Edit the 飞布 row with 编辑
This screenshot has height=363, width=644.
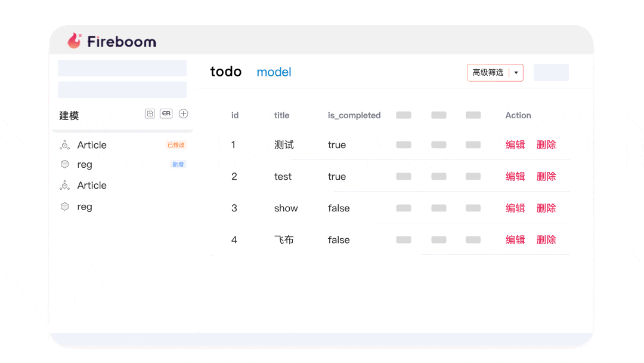click(x=515, y=239)
